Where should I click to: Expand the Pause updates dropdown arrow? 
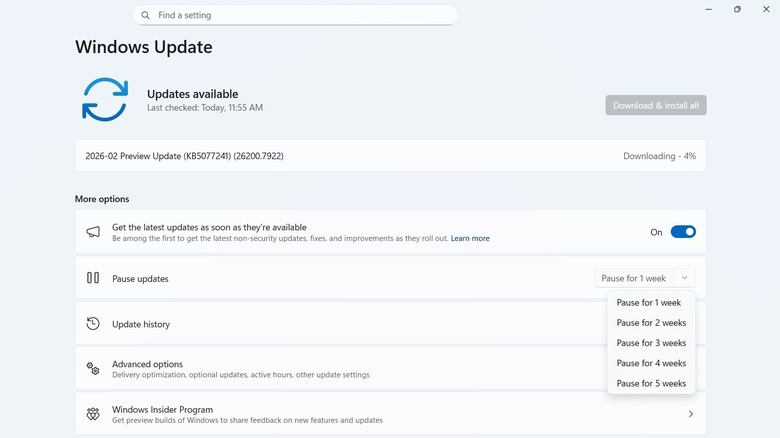[684, 278]
